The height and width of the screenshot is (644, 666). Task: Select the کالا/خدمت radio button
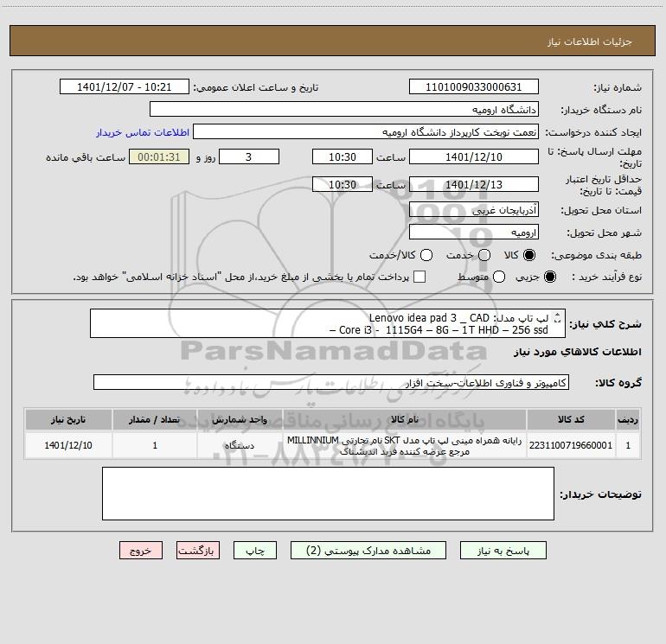coord(426,255)
